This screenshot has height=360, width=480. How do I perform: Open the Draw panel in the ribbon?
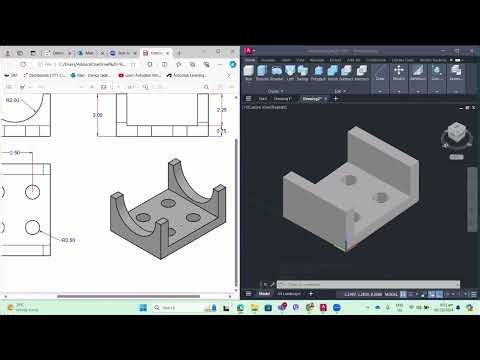[380, 73]
